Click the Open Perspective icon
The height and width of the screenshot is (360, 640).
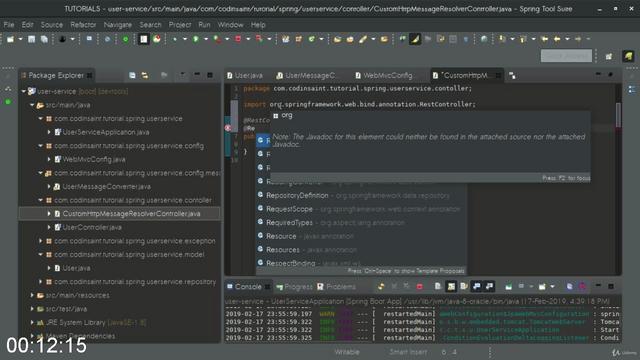(x=609, y=56)
